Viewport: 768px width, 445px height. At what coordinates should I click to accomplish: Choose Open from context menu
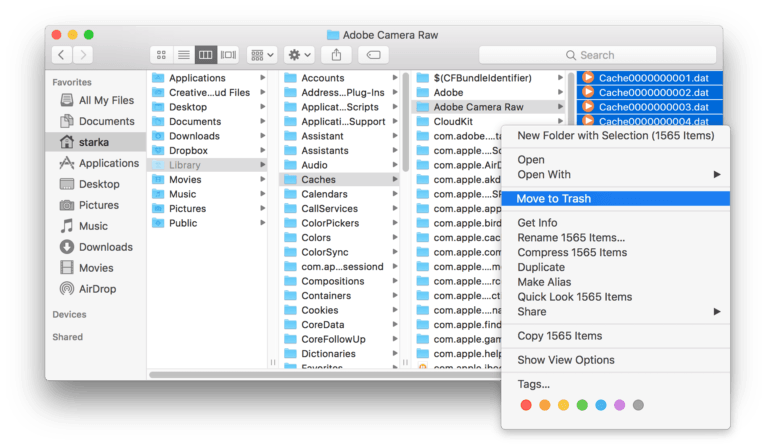[x=616, y=160]
